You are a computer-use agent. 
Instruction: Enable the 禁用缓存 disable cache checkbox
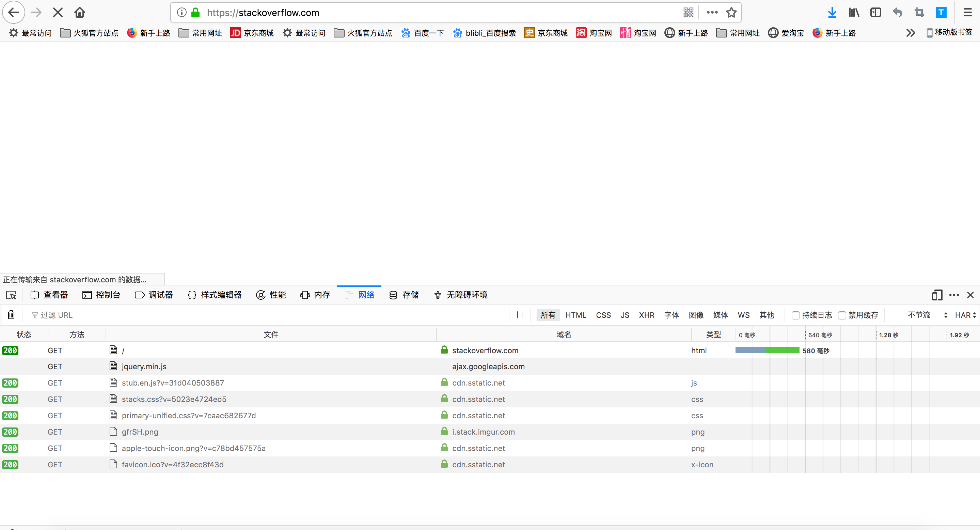click(x=842, y=315)
